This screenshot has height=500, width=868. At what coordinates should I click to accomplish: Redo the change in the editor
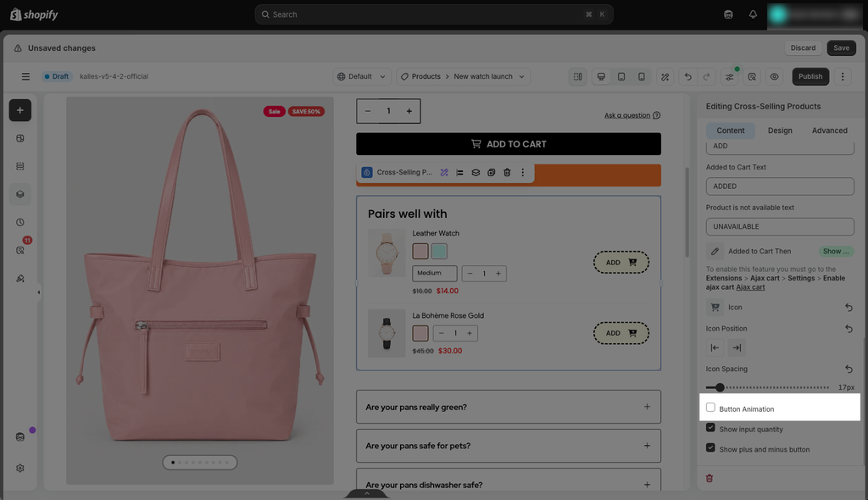[706, 77]
